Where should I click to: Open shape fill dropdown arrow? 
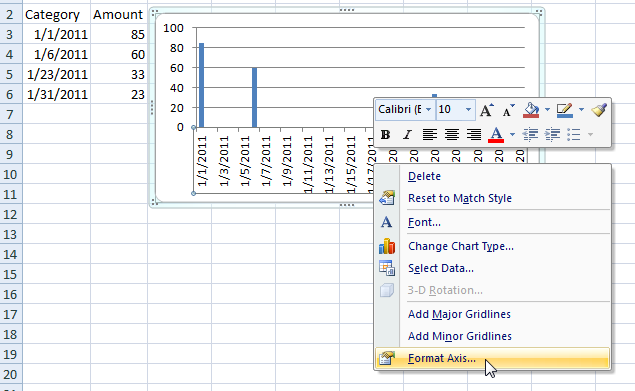(547, 109)
